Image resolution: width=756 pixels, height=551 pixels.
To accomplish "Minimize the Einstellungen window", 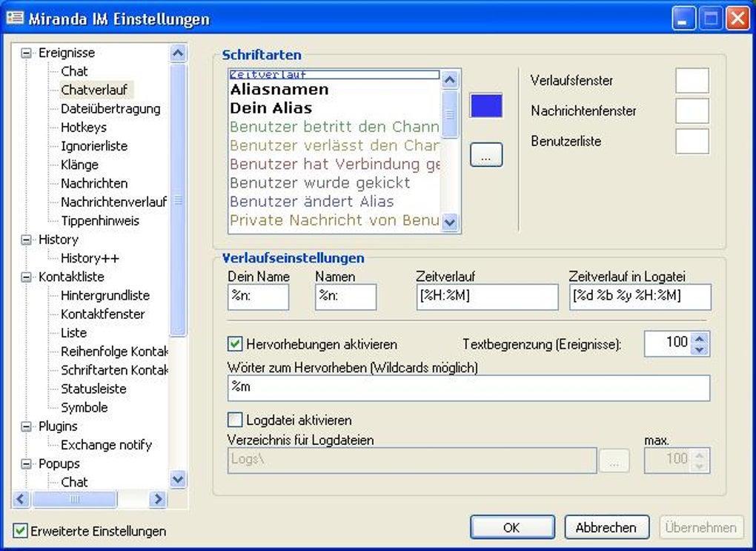I will click(683, 19).
